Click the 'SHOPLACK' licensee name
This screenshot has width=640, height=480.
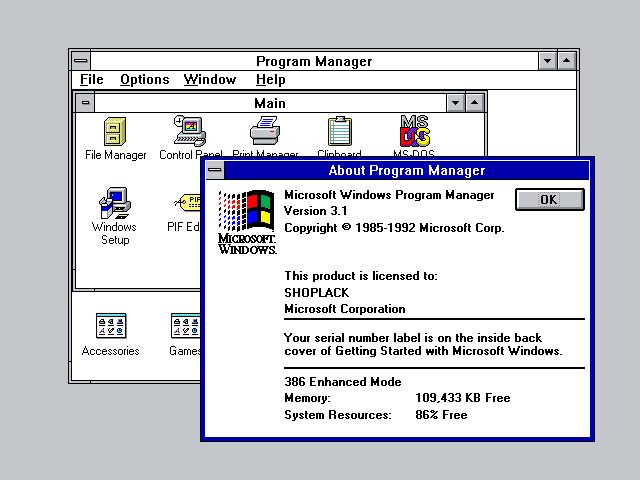pyautogui.click(x=317, y=293)
